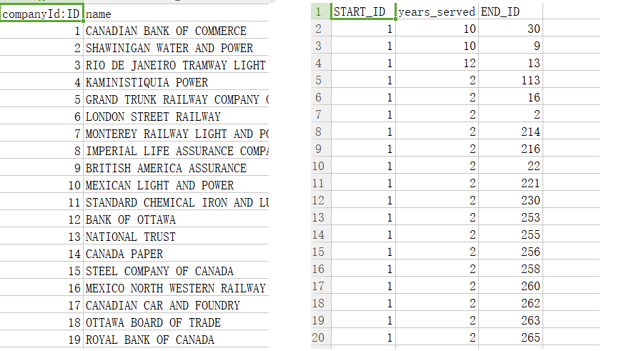Click the END_ID cell with value 216
The width and height of the screenshot is (644, 351).
click(510, 149)
